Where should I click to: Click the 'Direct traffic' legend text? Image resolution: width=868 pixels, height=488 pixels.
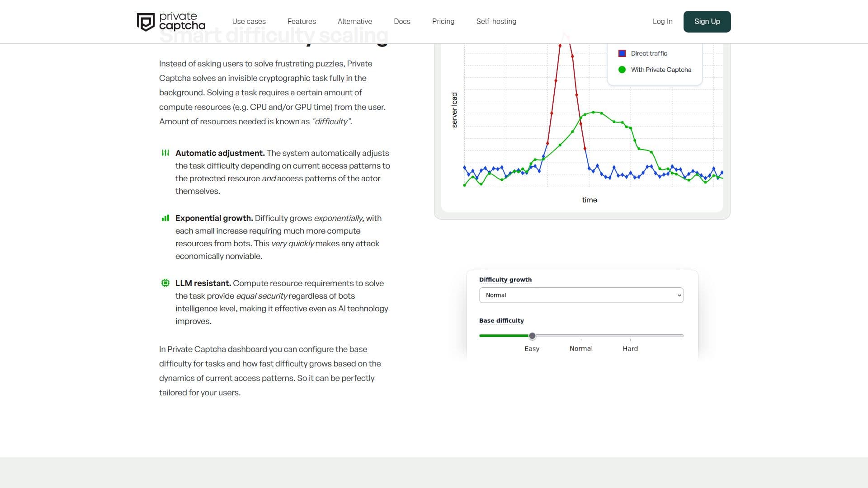649,53
